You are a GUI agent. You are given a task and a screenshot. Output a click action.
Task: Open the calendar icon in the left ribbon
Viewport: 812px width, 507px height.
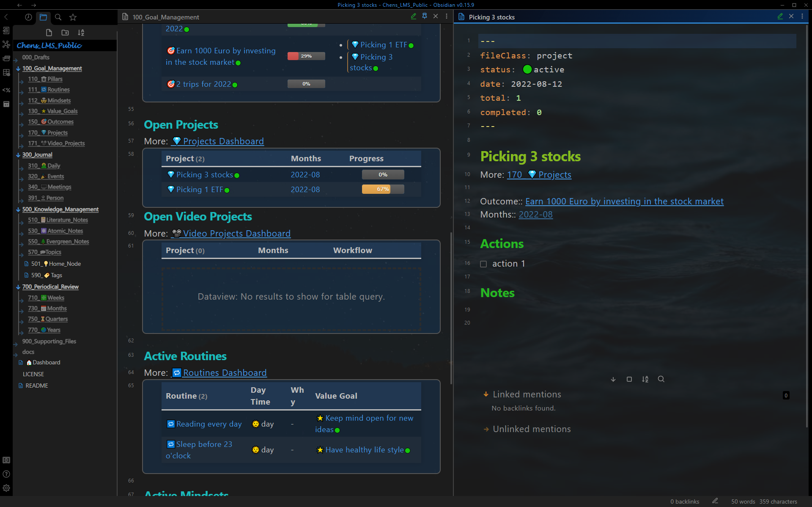click(x=6, y=104)
